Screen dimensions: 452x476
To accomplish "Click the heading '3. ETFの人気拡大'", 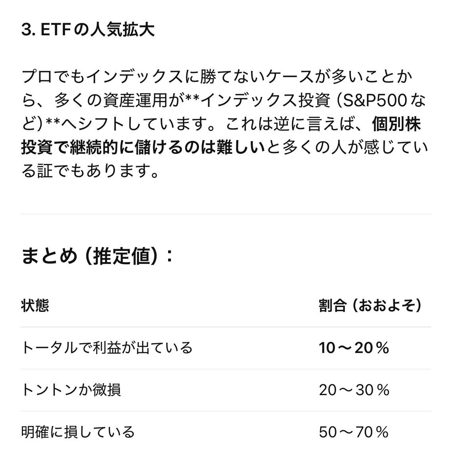I will coord(88,31).
